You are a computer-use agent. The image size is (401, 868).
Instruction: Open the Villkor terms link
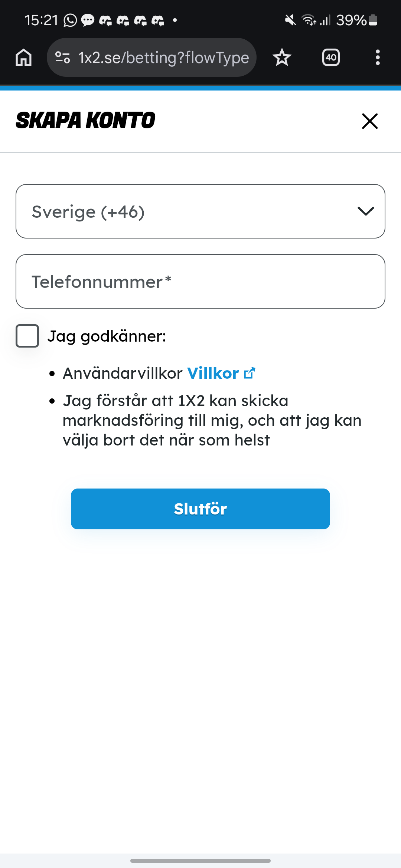(x=213, y=373)
